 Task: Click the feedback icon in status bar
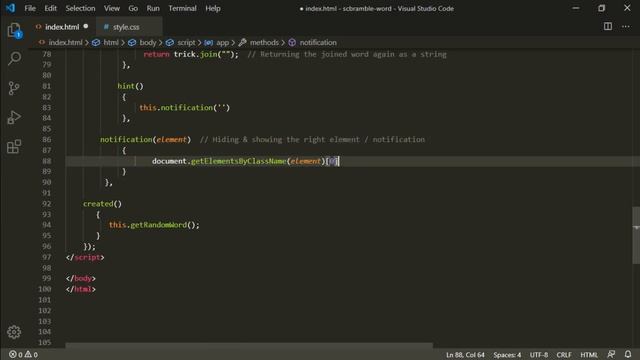(611, 354)
